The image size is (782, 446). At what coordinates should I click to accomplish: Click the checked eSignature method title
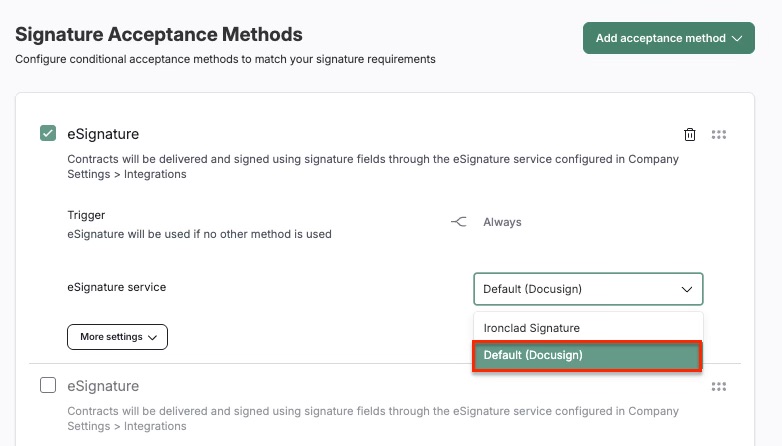click(x=103, y=134)
